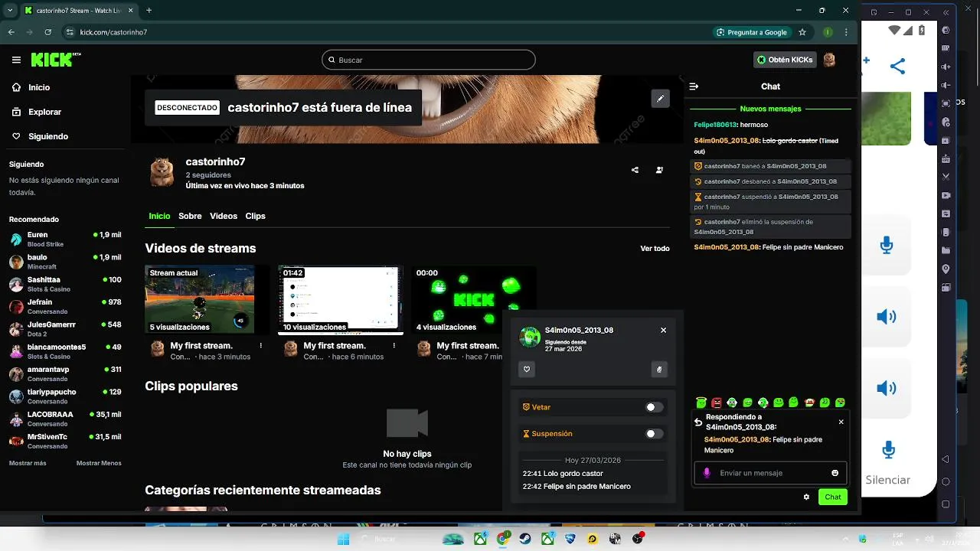Viewport: 980px width, 551px height.
Task: Open Chrome from the taskbar
Action: pyautogui.click(x=503, y=539)
